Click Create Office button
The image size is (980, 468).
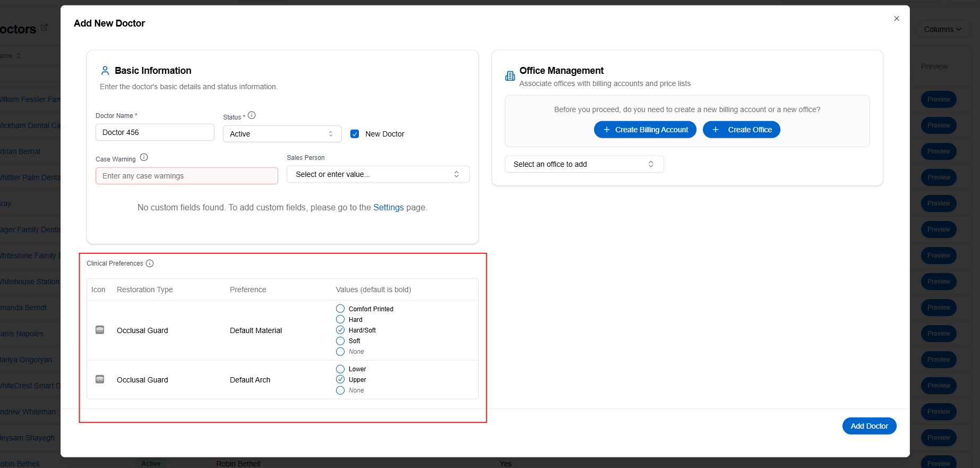pos(741,130)
